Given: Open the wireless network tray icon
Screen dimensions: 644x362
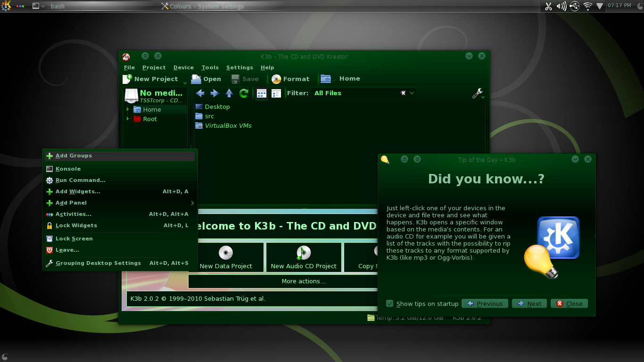Looking at the screenshot, I should pos(587,6).
